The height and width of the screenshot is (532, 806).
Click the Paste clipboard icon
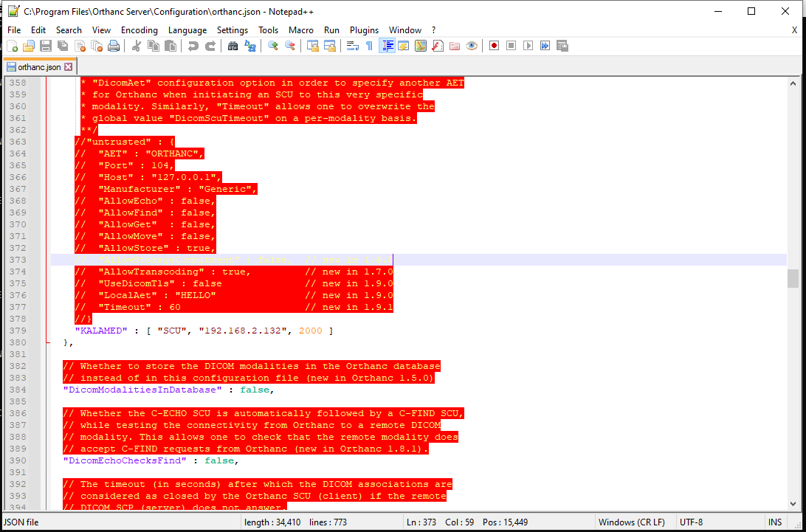pyautogui.click(x=170, y=46)
